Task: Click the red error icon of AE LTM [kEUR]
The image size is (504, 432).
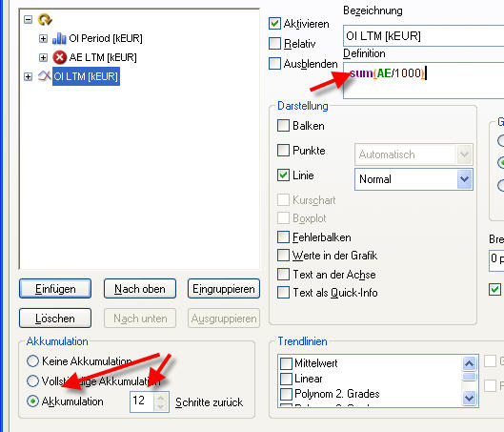Action: pos(59,57)
